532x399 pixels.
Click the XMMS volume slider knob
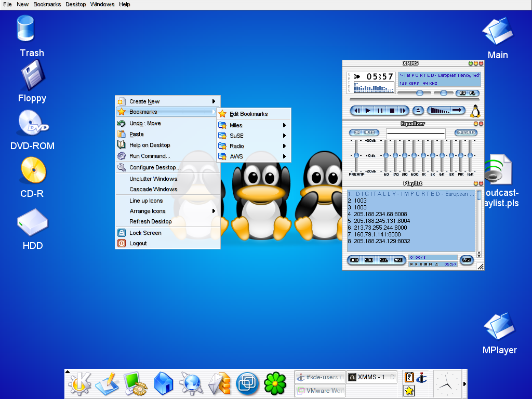pyautogui.click(x=420, y=92)
